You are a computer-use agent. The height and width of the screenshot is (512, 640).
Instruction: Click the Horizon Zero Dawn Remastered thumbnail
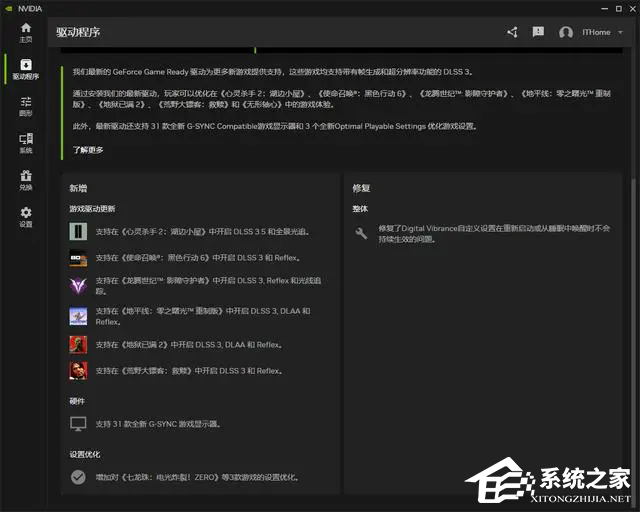(78, 316)
